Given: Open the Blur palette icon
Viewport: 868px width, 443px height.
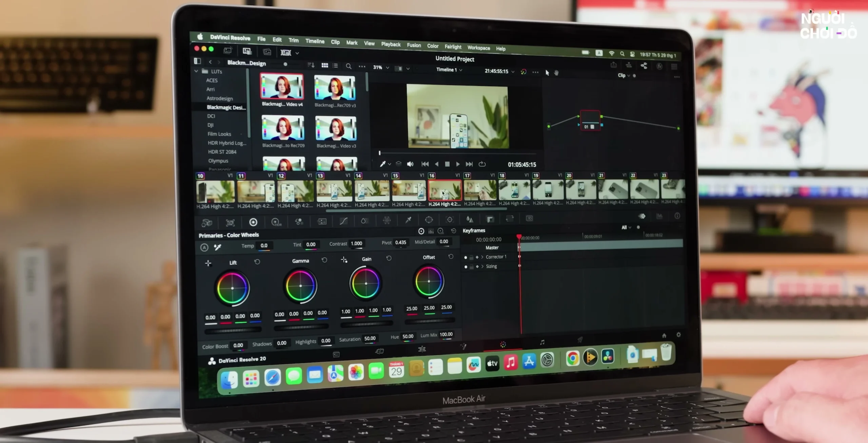Looking at the screenshot, I should click(x=469, y=219).
